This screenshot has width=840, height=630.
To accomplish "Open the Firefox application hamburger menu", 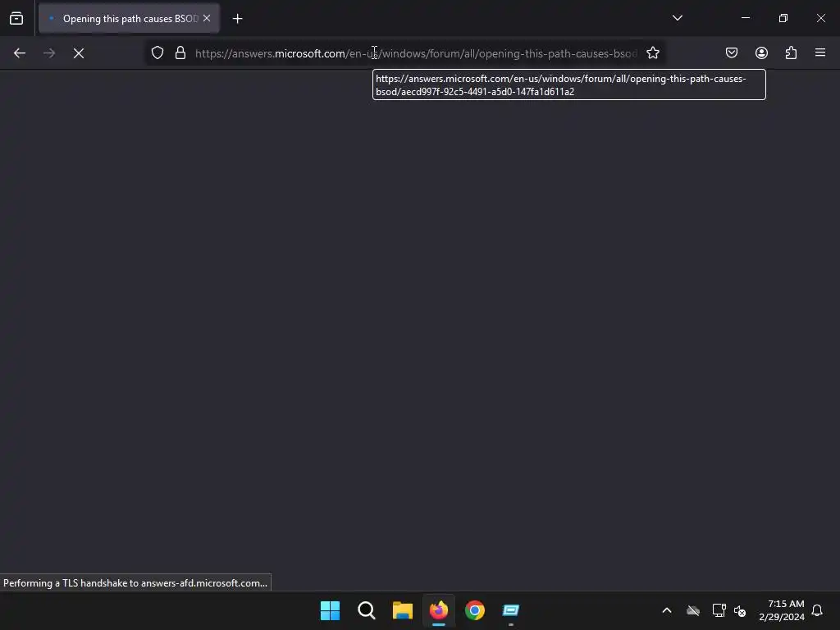I will [820, 53].
